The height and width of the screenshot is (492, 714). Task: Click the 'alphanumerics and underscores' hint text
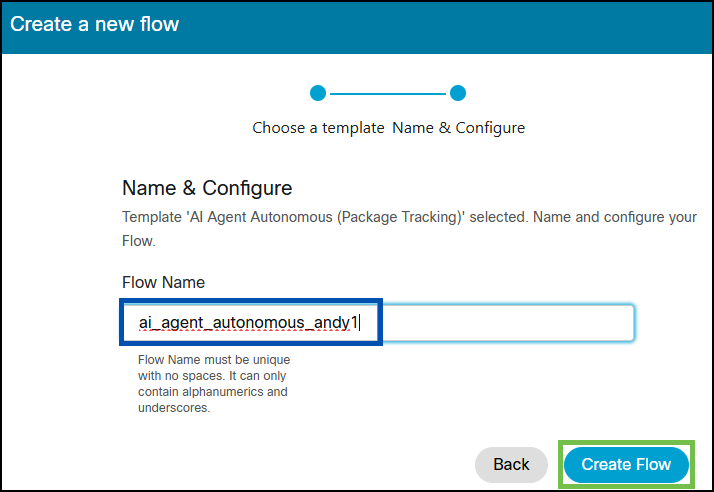pos(212,400)
